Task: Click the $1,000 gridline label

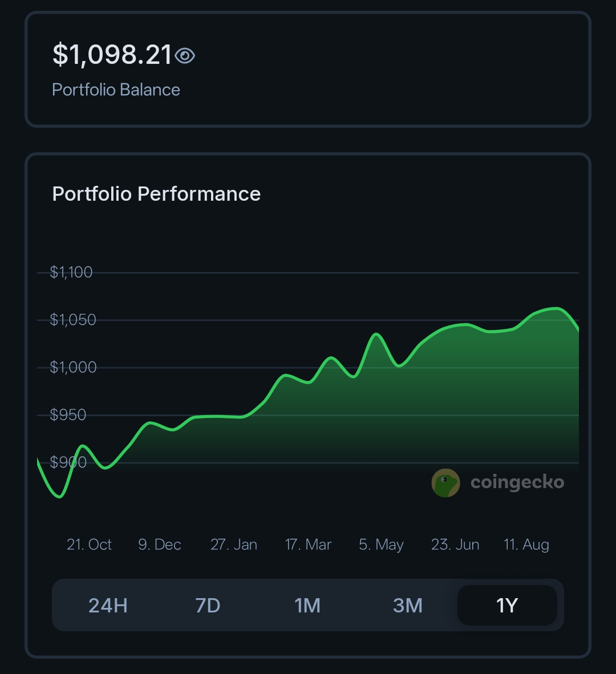Action: [x=73, y=367]
